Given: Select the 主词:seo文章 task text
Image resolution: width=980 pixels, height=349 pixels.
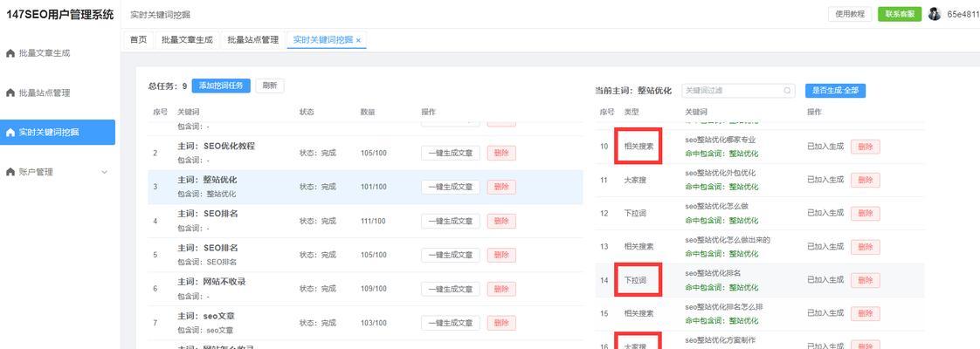Looking at the screenshot, I should pos(206,316).
